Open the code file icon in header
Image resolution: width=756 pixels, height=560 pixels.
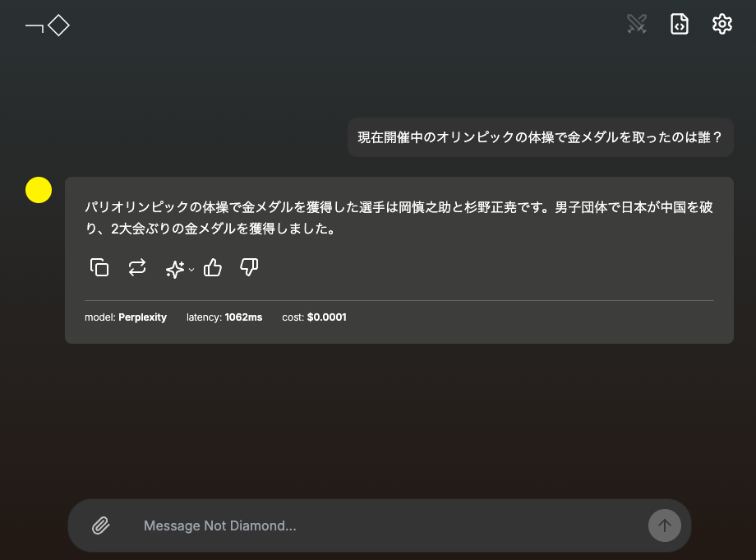[x=680, y=25]
